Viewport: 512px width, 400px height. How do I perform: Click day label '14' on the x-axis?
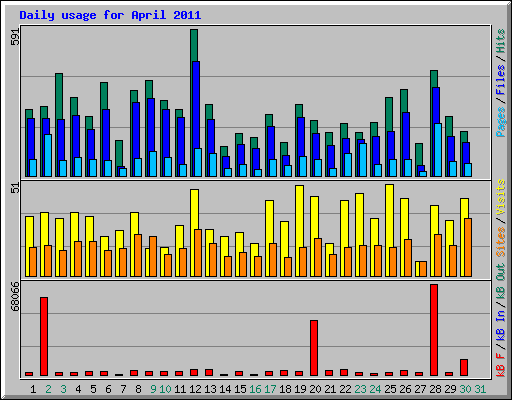tap(225, 389)
